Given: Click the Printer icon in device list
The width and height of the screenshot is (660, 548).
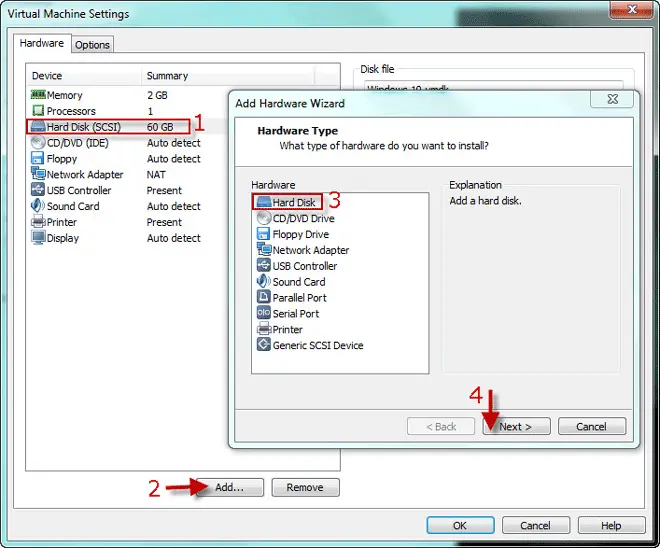Looking at the screenshot, I should point(38,222).
